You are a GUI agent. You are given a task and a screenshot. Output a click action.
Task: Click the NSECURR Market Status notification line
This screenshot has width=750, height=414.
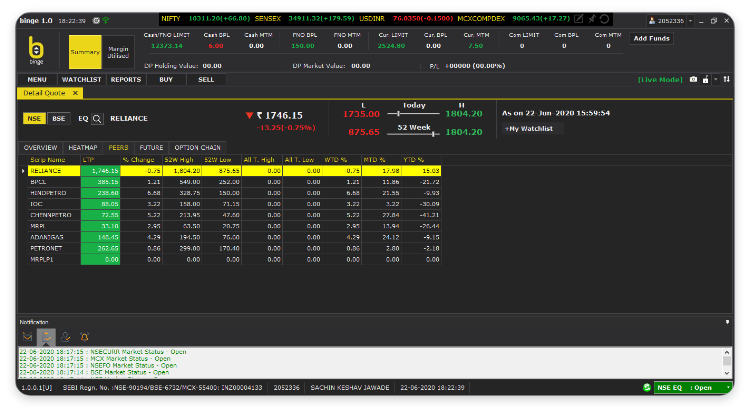tap(103, 352)
